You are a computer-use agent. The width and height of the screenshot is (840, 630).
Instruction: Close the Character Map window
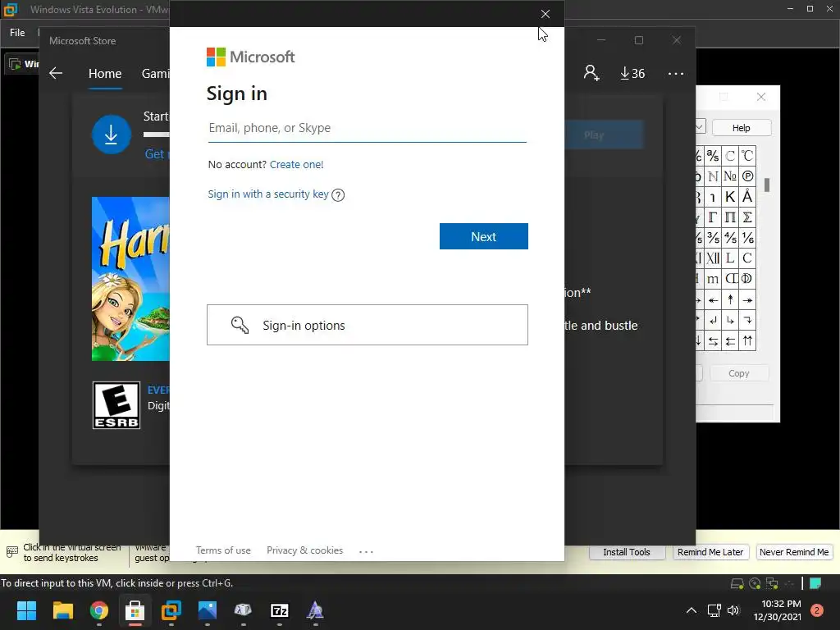(x=760, y=97)
